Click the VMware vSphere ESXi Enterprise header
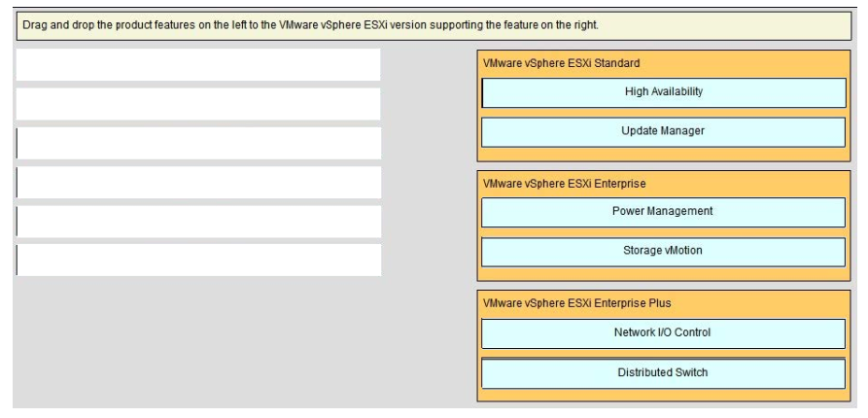The width and height of the screenshot is (868, 418). (564, 184)
